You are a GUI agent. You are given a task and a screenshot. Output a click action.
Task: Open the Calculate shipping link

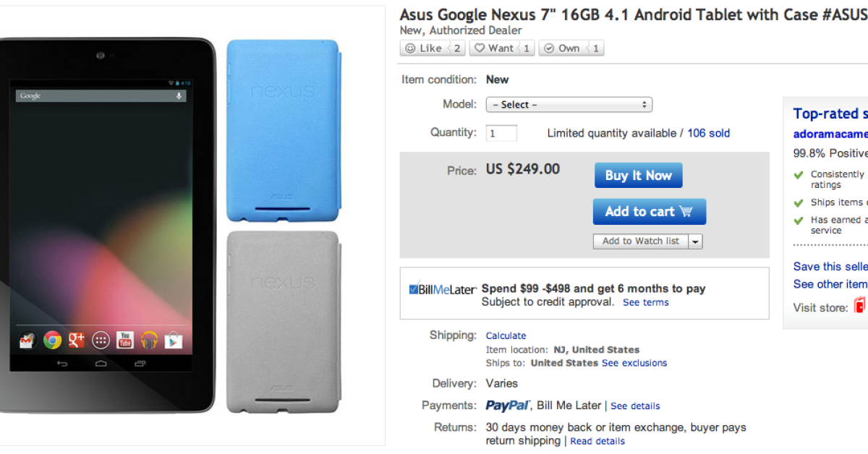[506, 335]
